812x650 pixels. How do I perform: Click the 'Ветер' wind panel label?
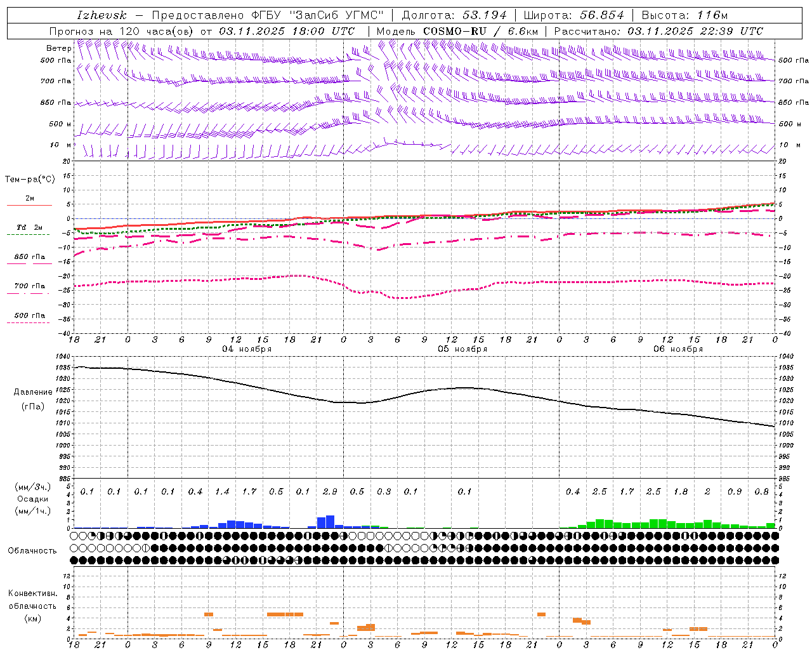pos(58,48)
